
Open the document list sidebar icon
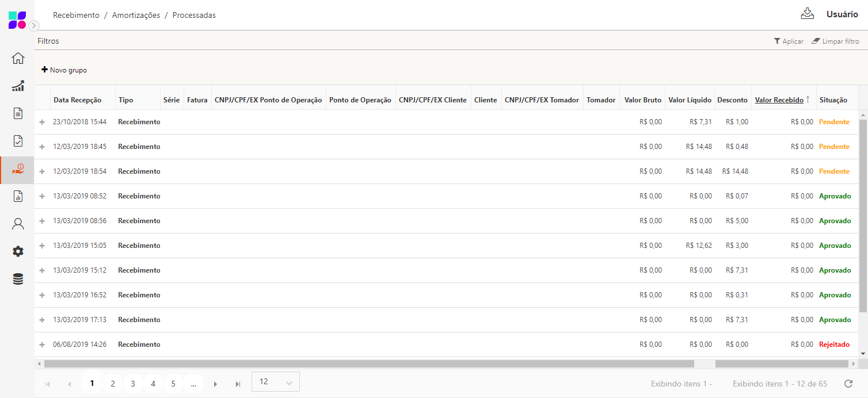(x=18, y=113)
